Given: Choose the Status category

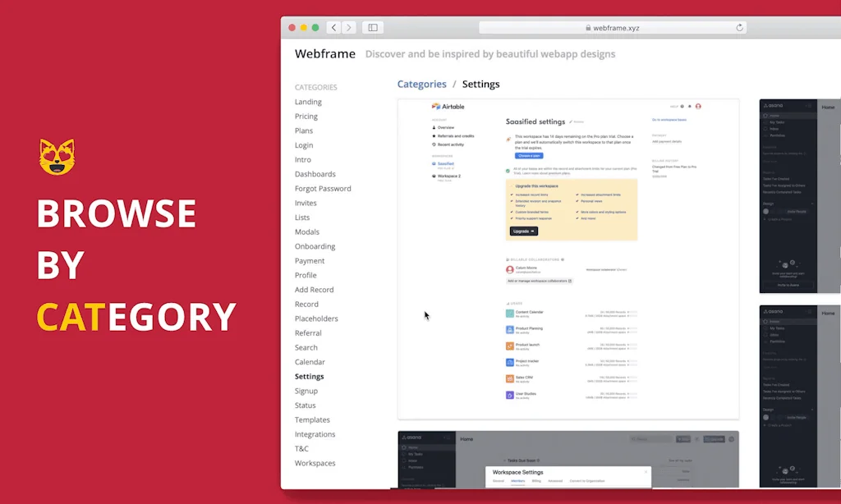Looking at the screenshot, I should (306, 405).
